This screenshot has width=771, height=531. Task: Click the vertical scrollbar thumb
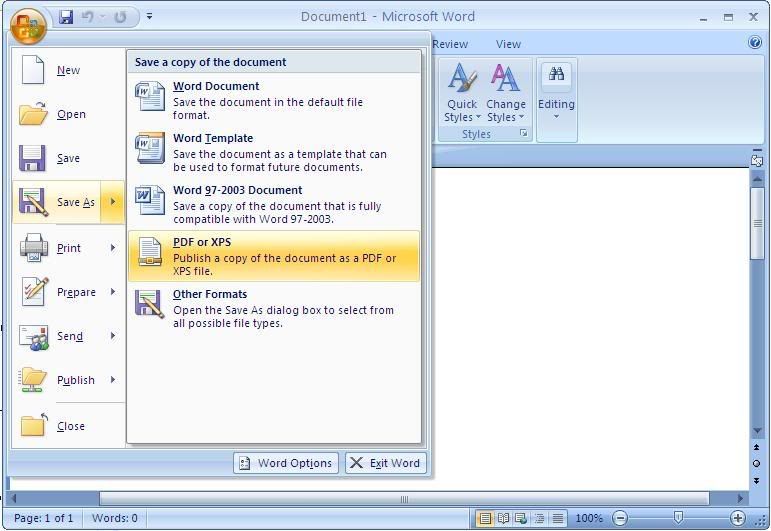757,223
